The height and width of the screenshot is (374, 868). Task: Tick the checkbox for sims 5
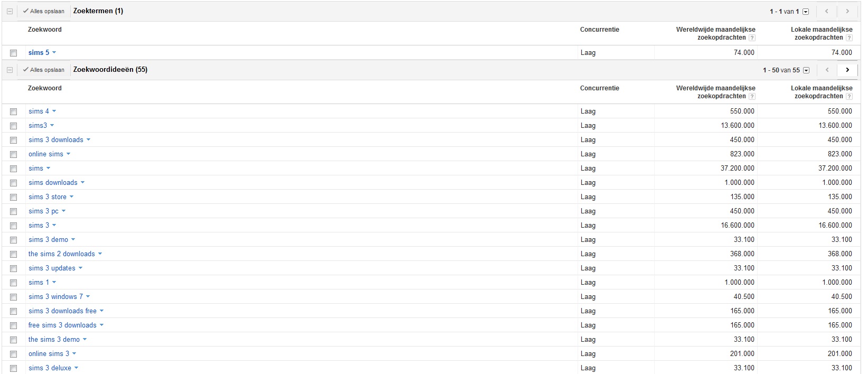[x=14, y=53]
